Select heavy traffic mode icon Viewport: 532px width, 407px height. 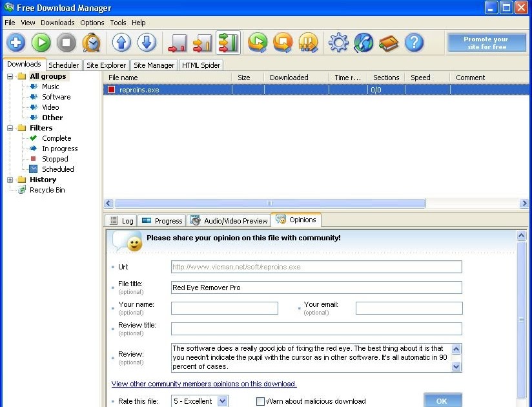[x=228, y=43]
